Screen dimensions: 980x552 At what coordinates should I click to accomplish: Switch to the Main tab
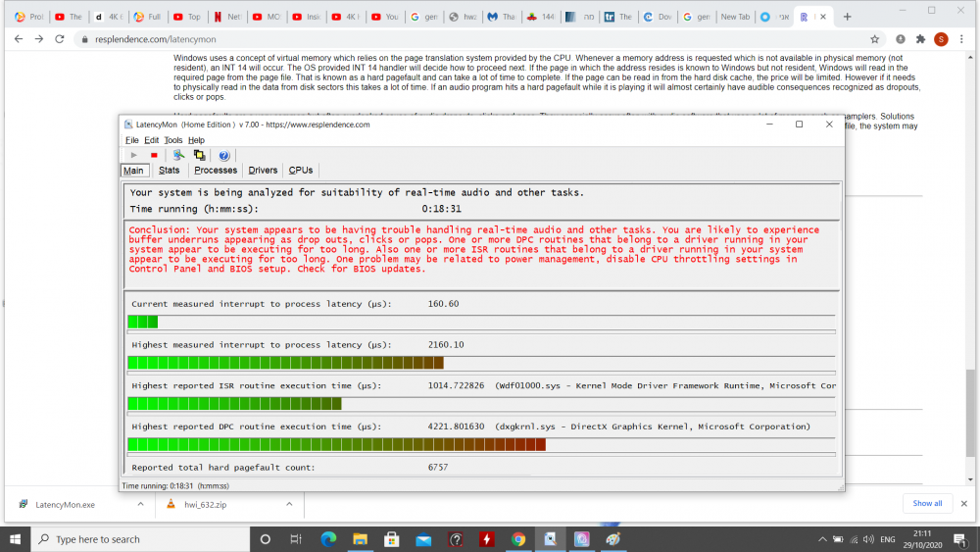[133, 170]
